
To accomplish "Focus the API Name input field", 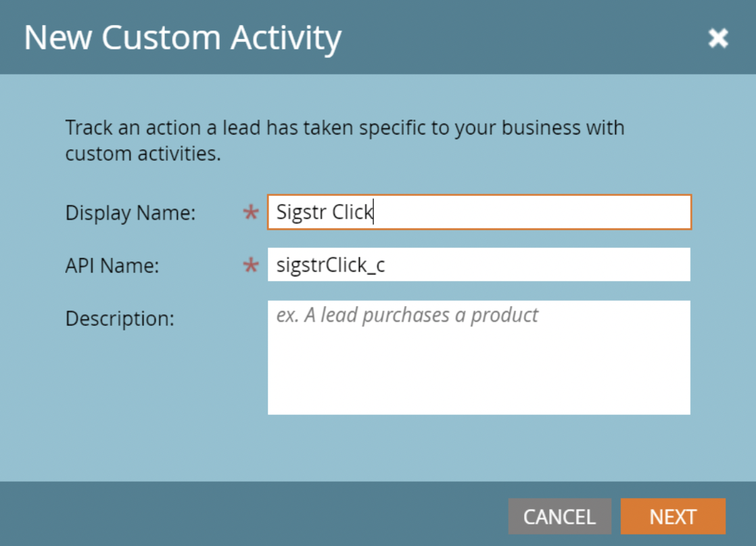I will 479,265.
